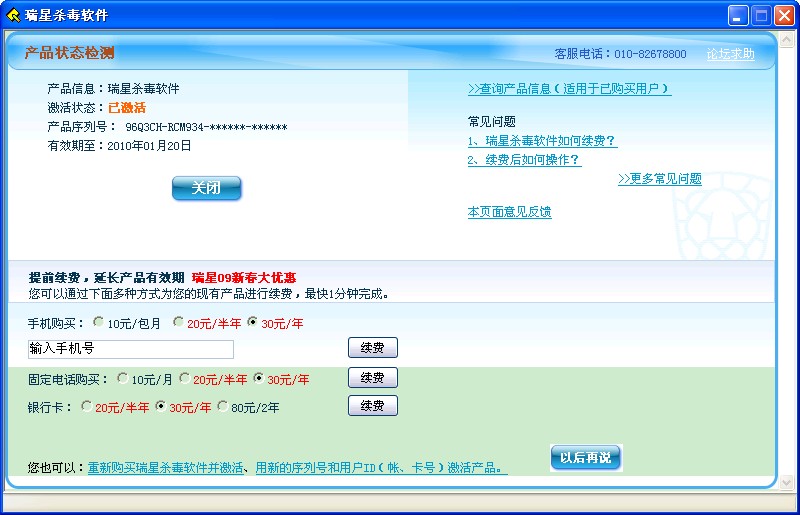The width and height of the screenshot is (800, 515).
Task: Click customer service number 010-82678800
Action: point(650,54)
